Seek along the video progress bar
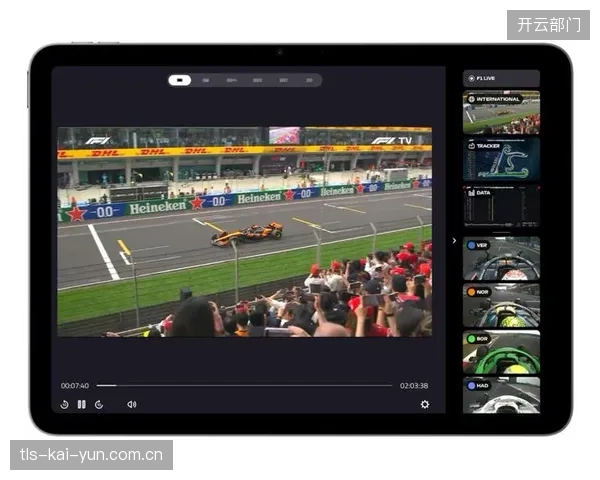 pos(245,385)
